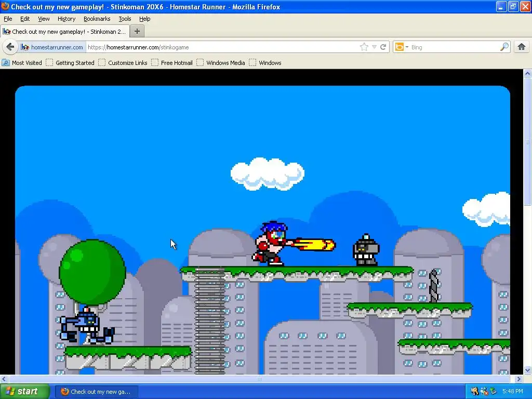Open the History menu
Image resolution: width=532 pixels, height=399 pixels.
click(x=66, y=19)
